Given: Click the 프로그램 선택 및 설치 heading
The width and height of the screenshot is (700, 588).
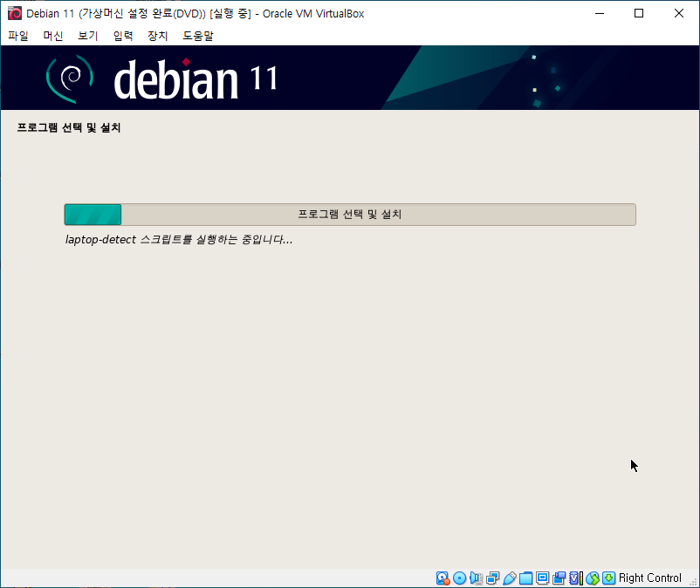Looking at the screenshot, I should pyautogui.click(x=69, y=128).
